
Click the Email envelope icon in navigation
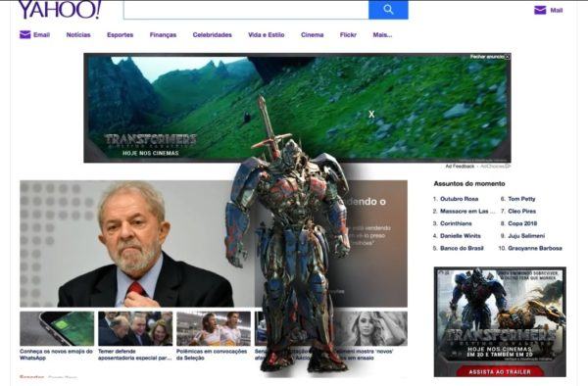tap(25, 34)
